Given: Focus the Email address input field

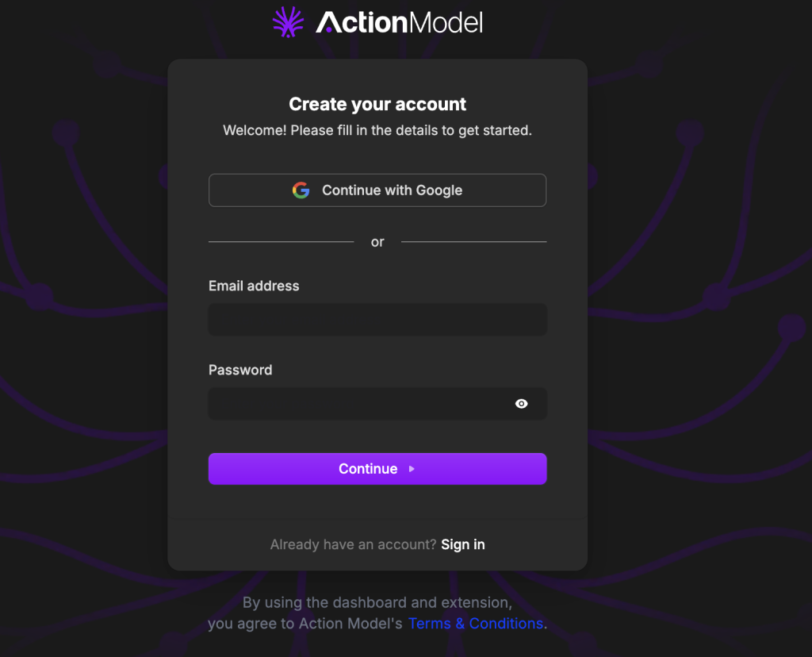Looking at the screenshot, I should pyautogui.click(x=377, y=320).
